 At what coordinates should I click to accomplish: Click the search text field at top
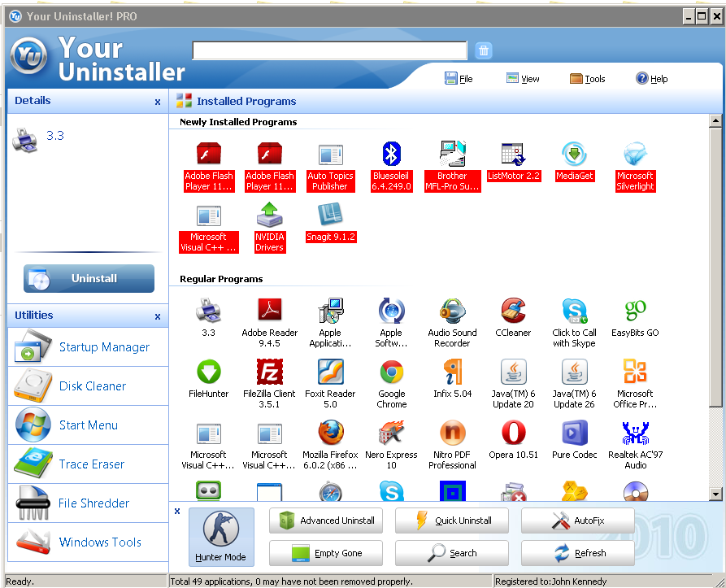point(329,50)
